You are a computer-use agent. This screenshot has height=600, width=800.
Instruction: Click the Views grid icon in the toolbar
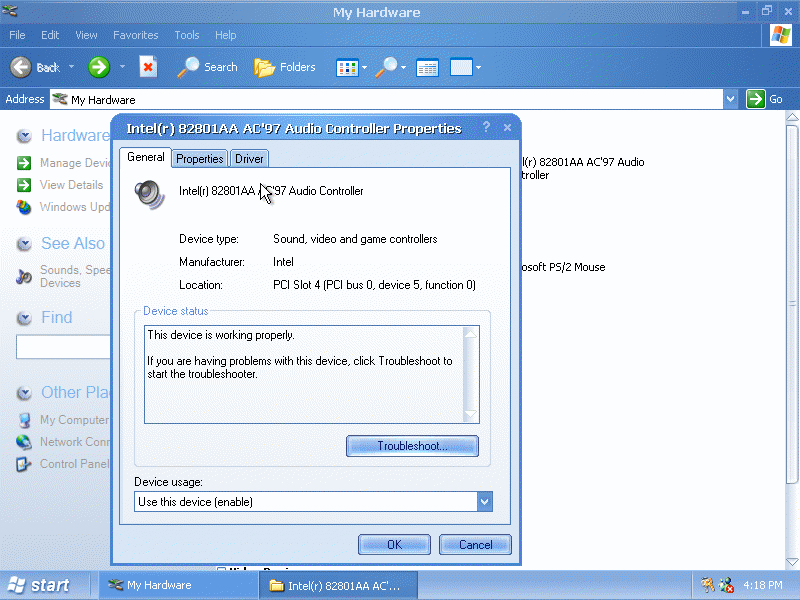click(347, 67)
